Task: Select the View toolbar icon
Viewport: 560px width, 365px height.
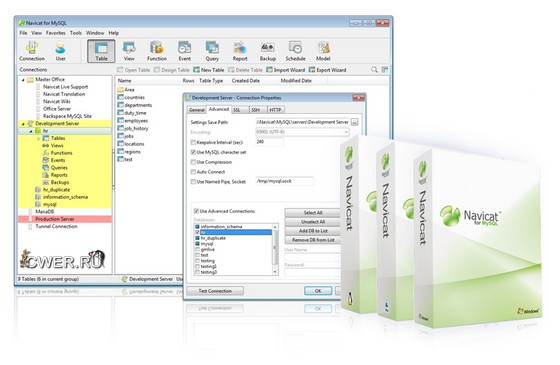Action: (x=129, y=51)
